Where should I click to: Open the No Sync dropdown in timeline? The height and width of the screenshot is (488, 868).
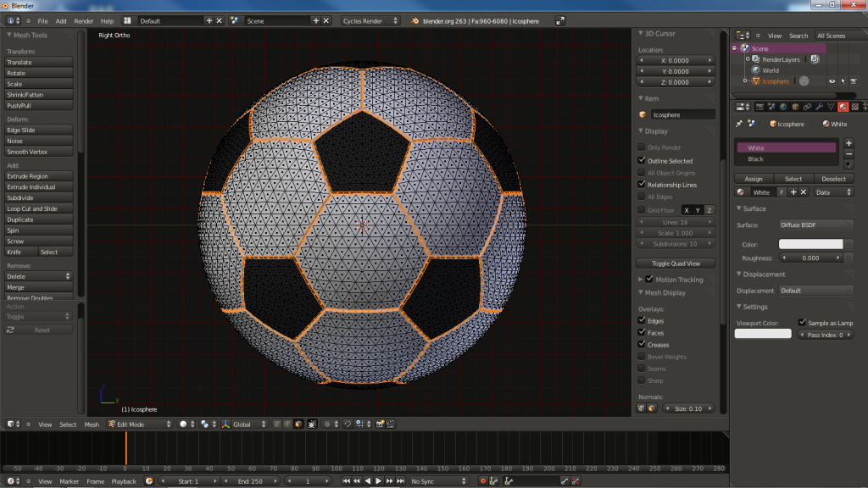click(438, 481)
